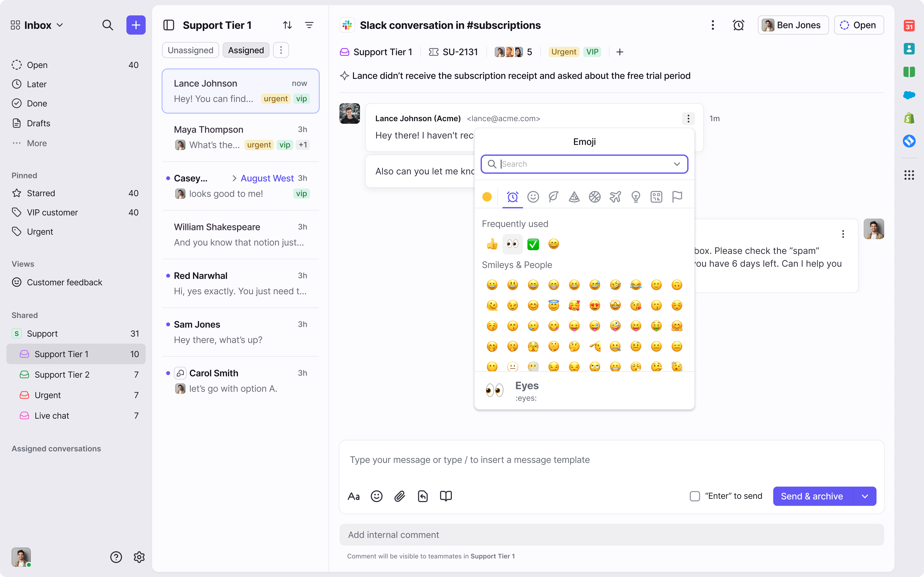Expand the Send & archive dropdown arrow
924x577 pixels.
pos(865,496)
